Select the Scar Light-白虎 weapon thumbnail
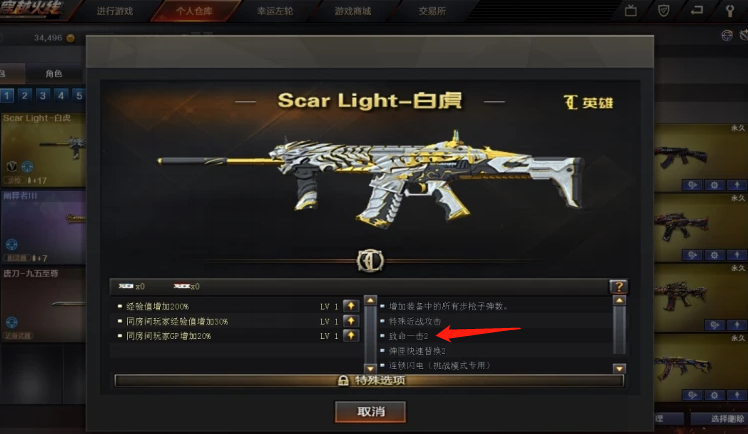 [x=43, y=149]
